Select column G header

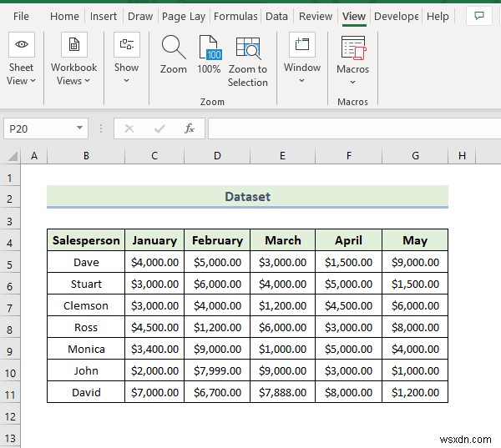click(415, 156)
